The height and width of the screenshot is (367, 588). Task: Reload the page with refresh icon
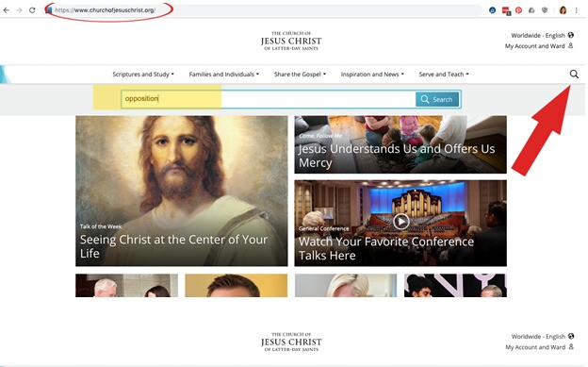coord(32,10)
